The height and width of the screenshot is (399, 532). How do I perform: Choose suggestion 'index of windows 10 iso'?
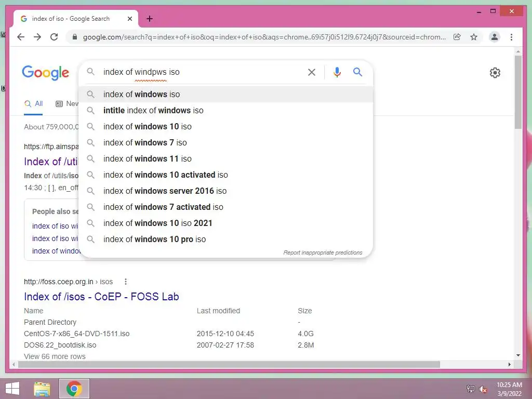point(225,127)
